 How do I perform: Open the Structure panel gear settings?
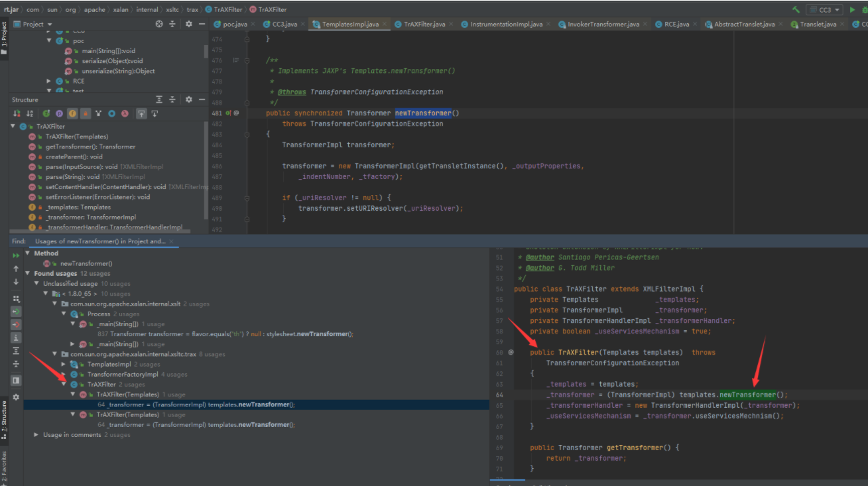coord(188,99)
